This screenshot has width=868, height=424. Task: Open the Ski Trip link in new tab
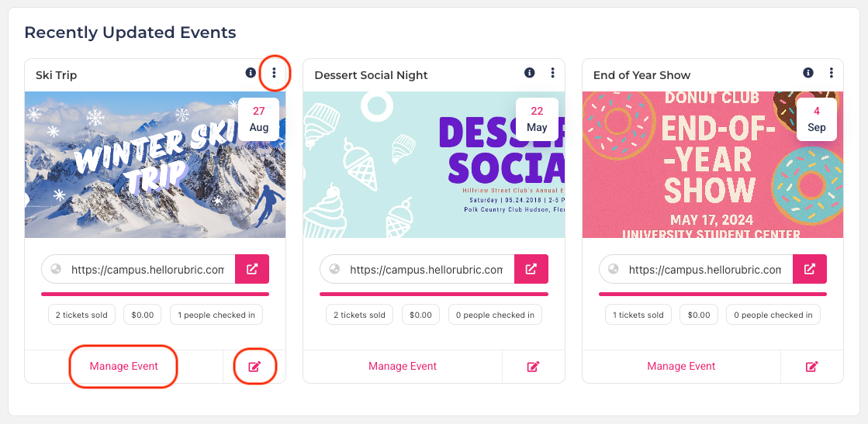point(252,269)
